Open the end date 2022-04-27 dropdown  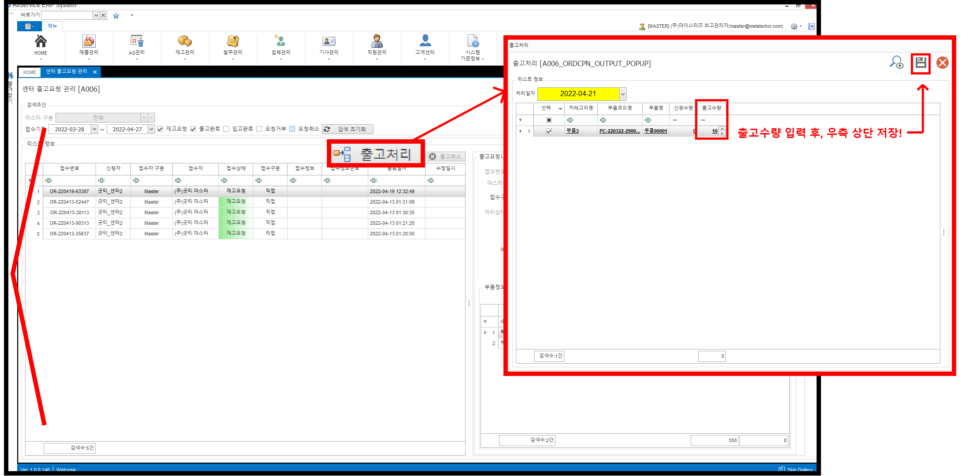click(151, 130)
